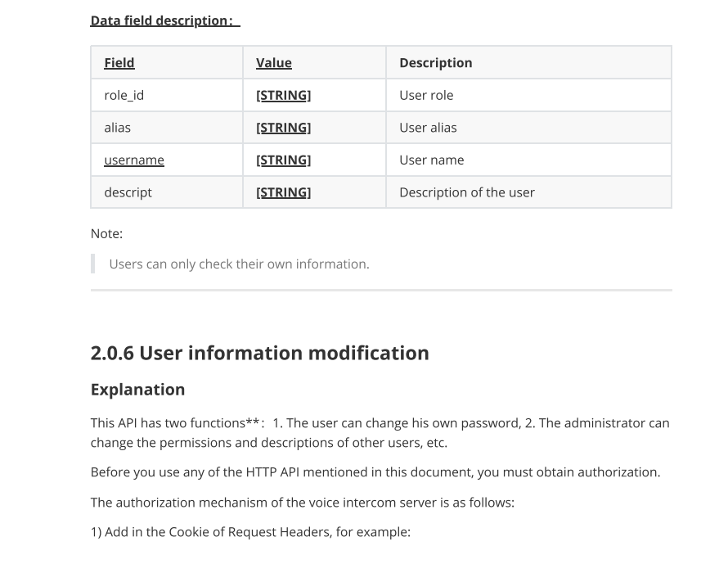728x582 pixels.
Task: Click [STRING] value in username row
Action: (x=283, y=160)
